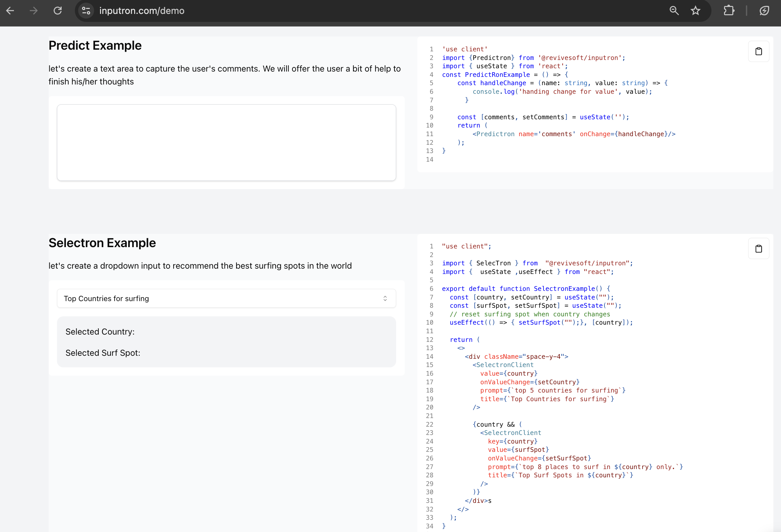Screen dimensions: 781x532
Task: Click the up-down chevron on the surfing dropdown
Action: 385,298
